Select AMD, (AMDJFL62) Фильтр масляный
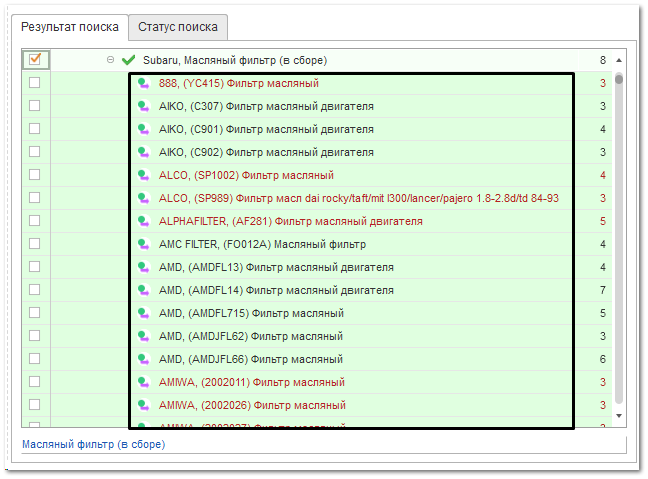The width and height of the screenshot is (648, 479). (x=251, y=336)
